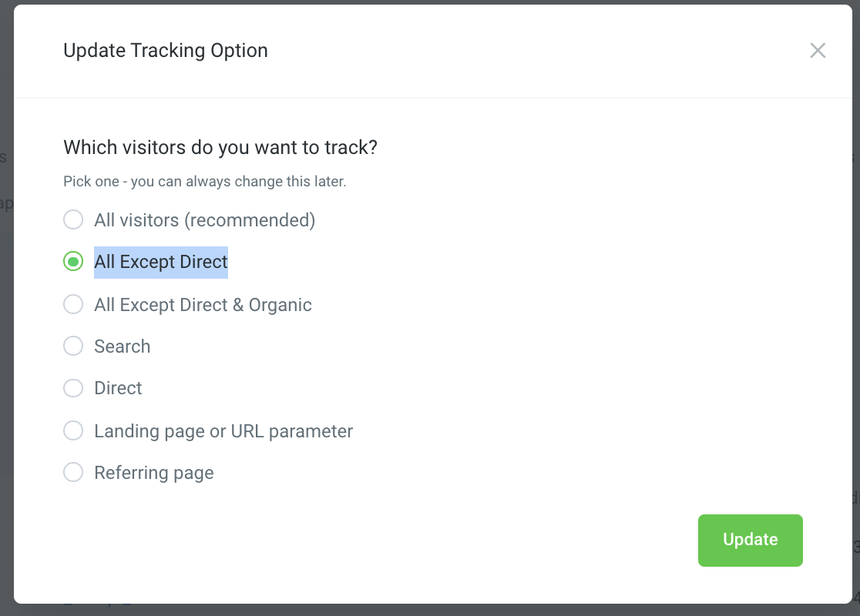This screenshot has height=616, width=860.
Task: Select the Search radio button
Action: point(73,346)
